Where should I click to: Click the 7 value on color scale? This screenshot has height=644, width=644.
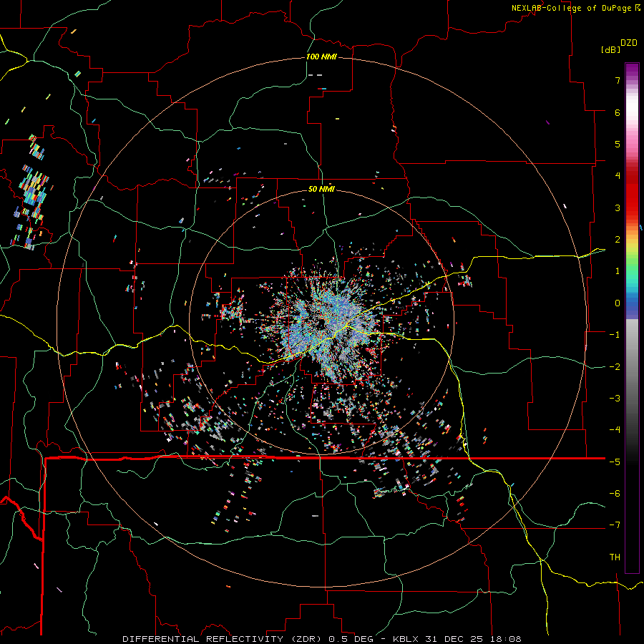pos(618,80)
